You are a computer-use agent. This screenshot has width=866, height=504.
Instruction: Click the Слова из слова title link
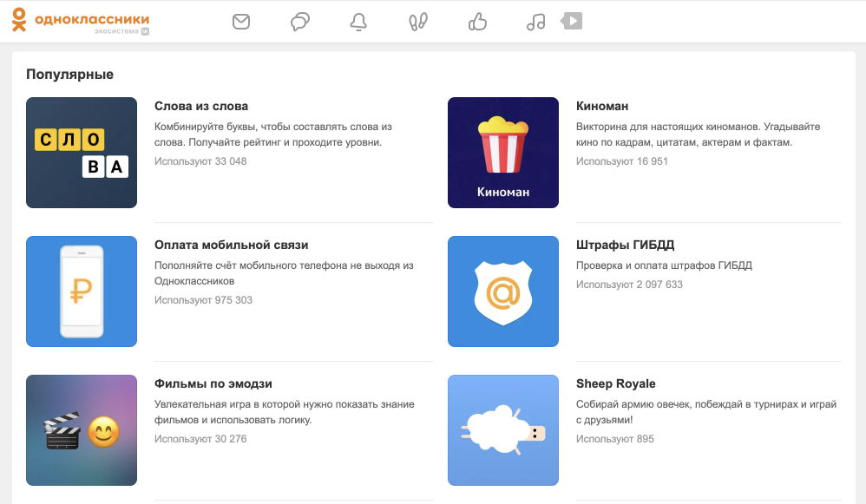201,106
